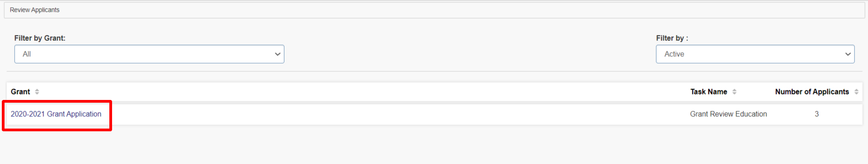
Task: Open the Filter by Grant dropdown showing All
Action: pos(149,54)
